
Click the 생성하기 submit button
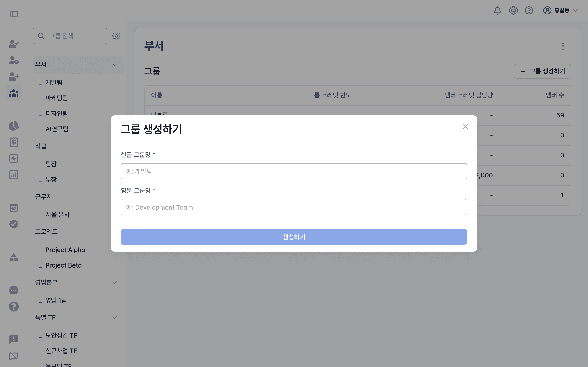(294, 237)
